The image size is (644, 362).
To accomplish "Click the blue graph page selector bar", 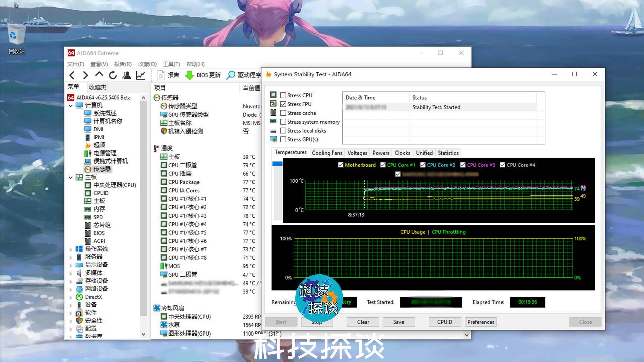I will [277, 164].
